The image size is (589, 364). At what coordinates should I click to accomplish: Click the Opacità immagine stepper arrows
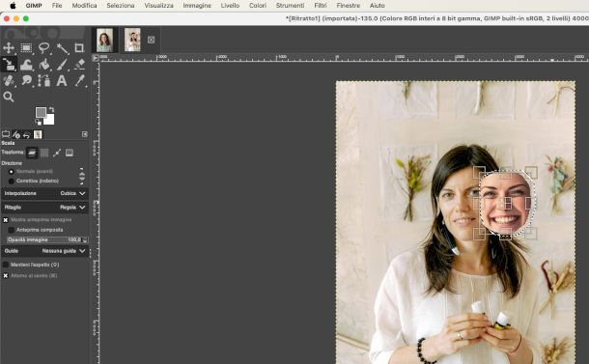click(85, 239)
